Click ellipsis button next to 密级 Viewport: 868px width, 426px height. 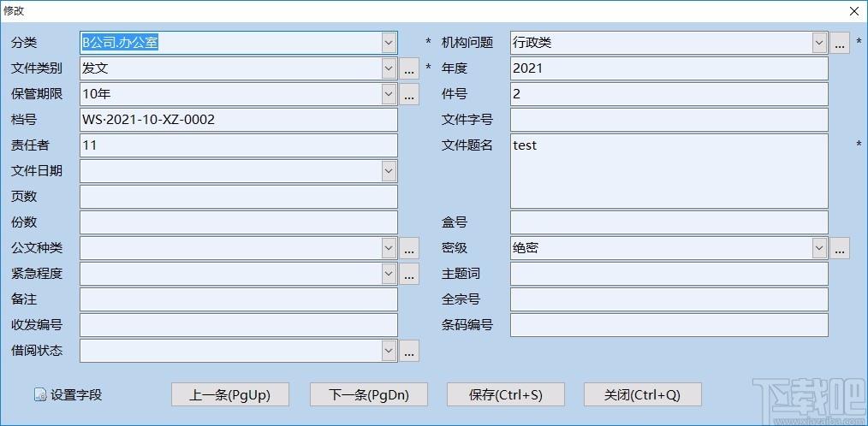click(840, 248)
